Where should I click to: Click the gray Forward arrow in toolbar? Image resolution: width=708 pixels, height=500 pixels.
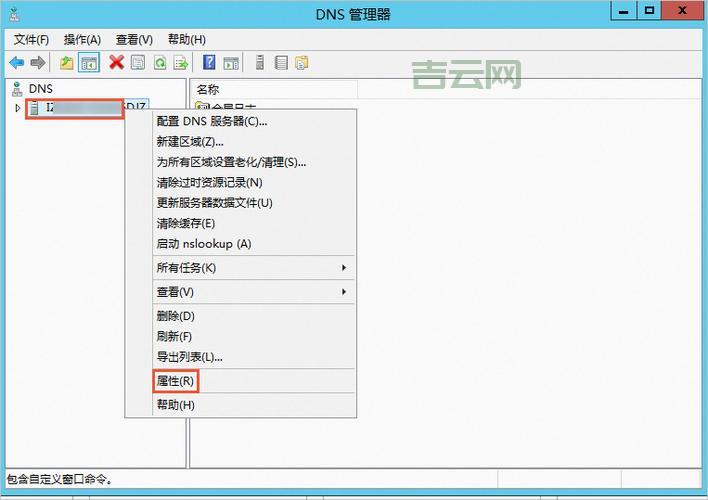tap(38, 62)
